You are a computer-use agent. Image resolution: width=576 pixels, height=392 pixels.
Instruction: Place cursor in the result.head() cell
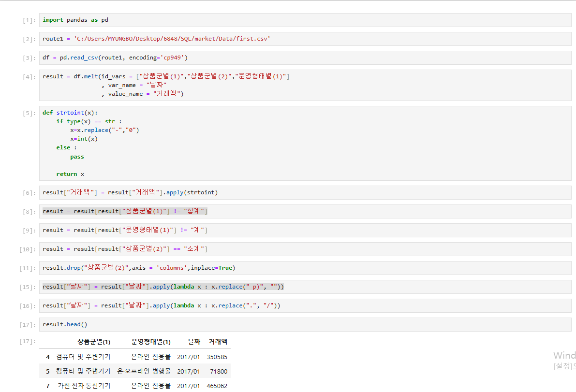point(65,324)
